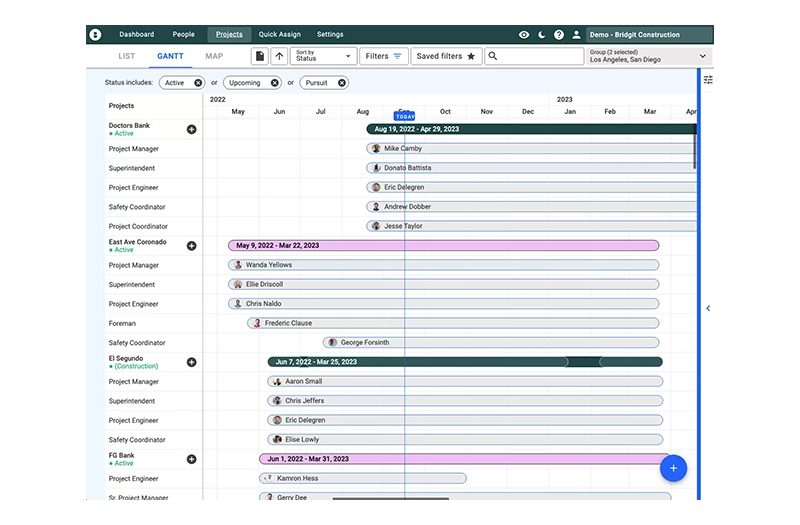Add a role to East Ave Coronado
This screenshot has width=800, height=525.
click(x=191, y=246)
